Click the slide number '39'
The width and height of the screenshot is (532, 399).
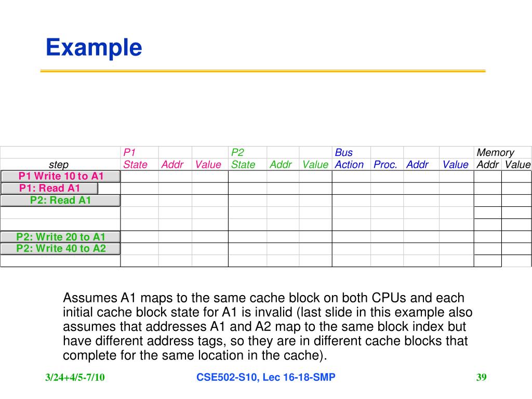coord(482,377)
